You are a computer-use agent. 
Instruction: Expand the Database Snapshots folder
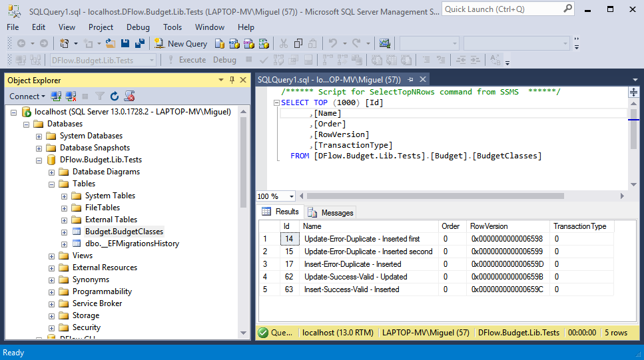[x=39, y=148]
